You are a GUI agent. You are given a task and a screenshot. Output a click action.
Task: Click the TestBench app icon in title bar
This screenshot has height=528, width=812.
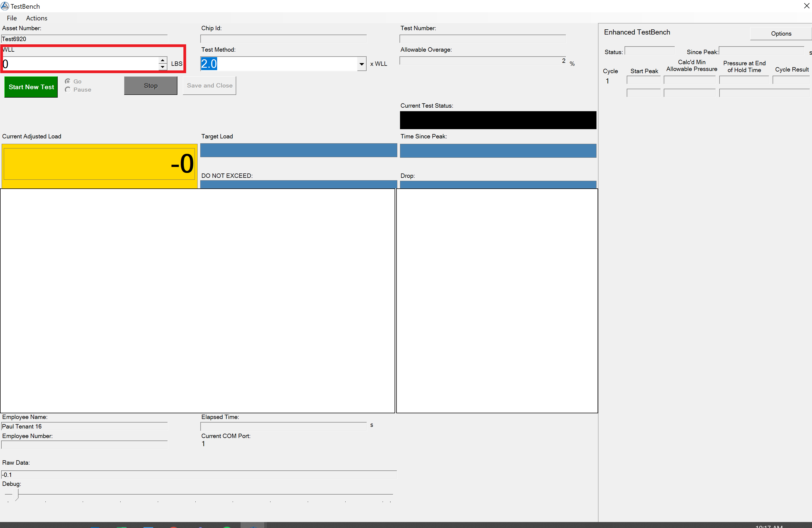pos(5,6)
